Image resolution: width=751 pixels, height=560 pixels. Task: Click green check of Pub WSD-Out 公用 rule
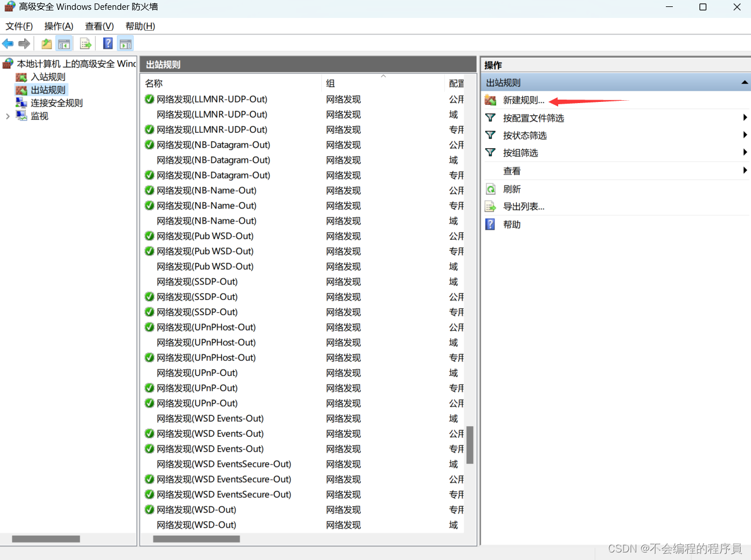tap(149, 236)
